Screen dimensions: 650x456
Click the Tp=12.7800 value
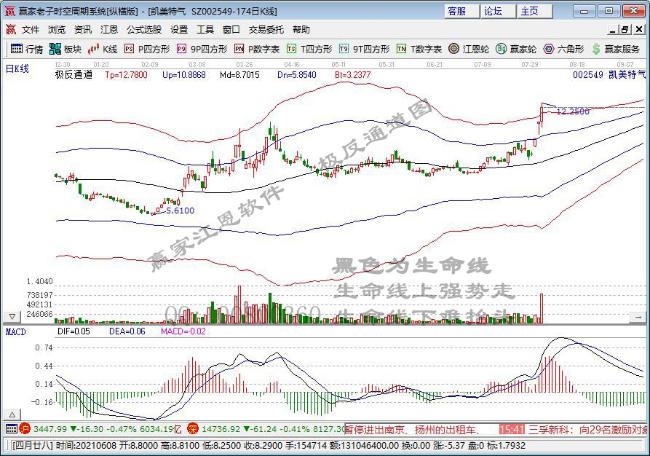pyautogui.click(x=126, y=75)
